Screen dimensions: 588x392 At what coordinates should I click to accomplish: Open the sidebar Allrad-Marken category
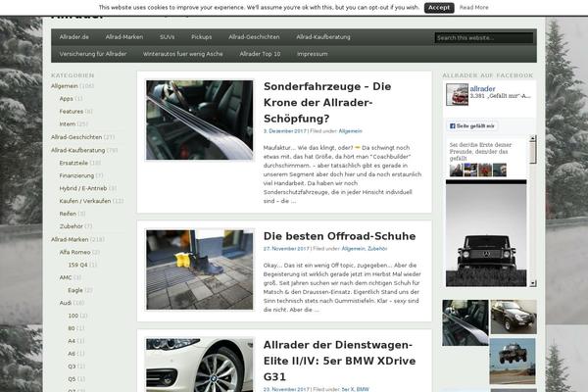click(70, 239)
